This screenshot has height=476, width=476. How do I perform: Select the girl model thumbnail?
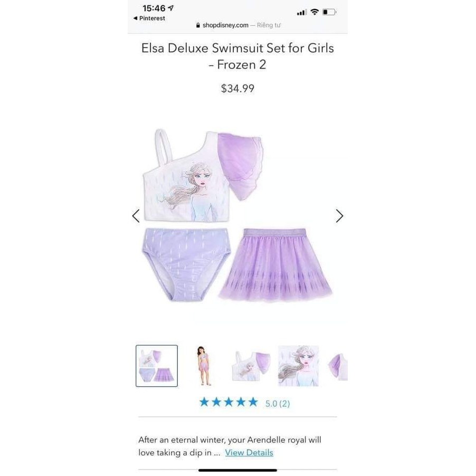click(x=203, y=366)
